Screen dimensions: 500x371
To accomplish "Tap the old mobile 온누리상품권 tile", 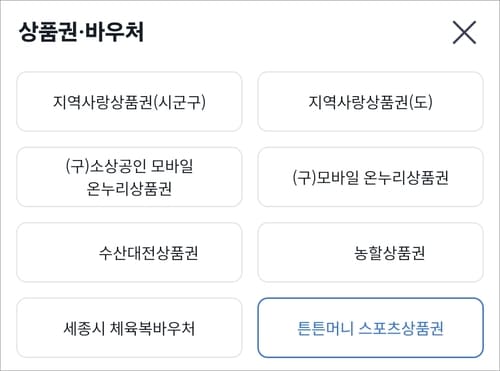I will tap(370, 177).
